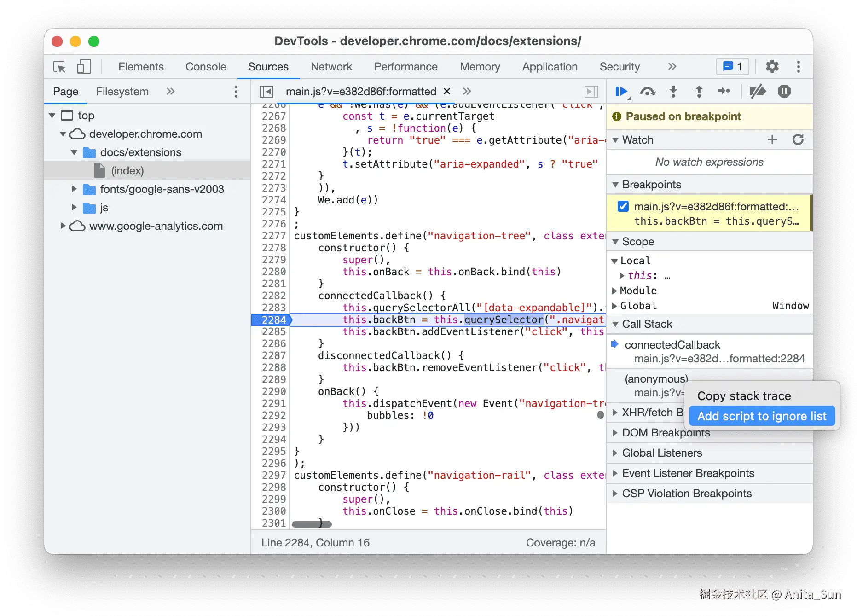Switch to the Filesystem navigator tab
The width and height of the screenshot is (857, 616).
122,92
